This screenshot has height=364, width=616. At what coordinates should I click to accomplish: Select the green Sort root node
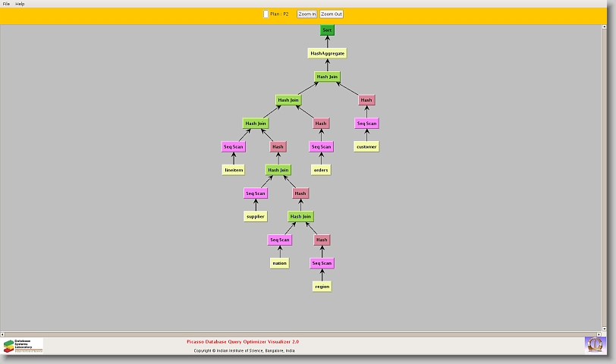(327, 30)
